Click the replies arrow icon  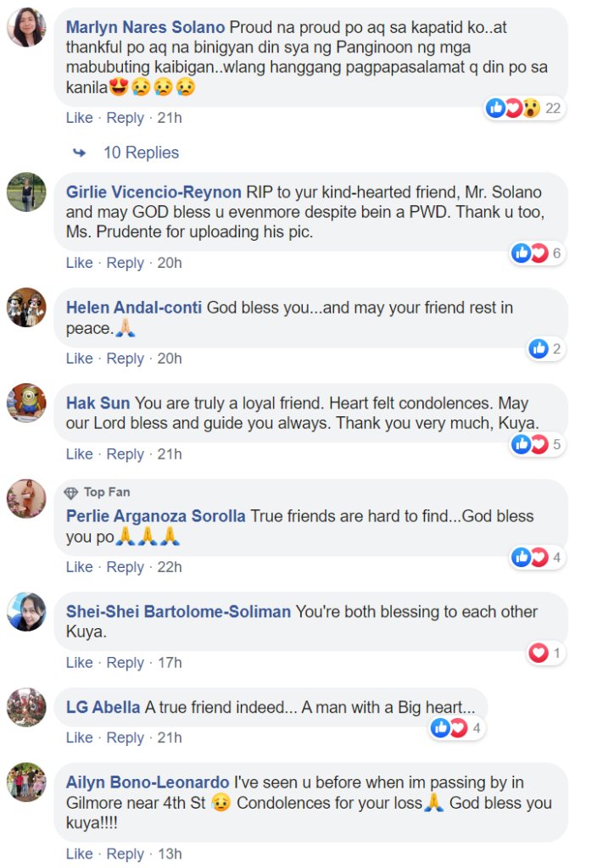click(80, 153)
